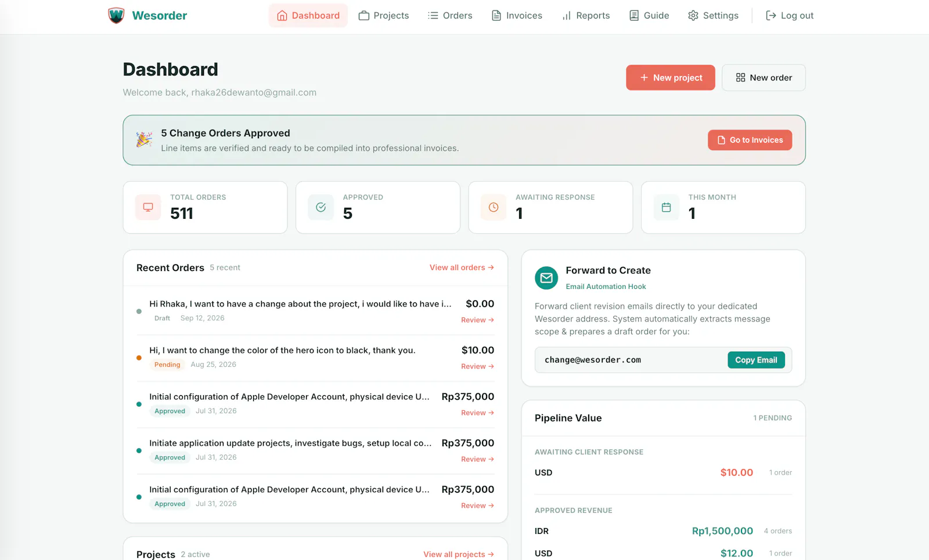
Task: Open the Orders nav item
Action: coord(450,16)
